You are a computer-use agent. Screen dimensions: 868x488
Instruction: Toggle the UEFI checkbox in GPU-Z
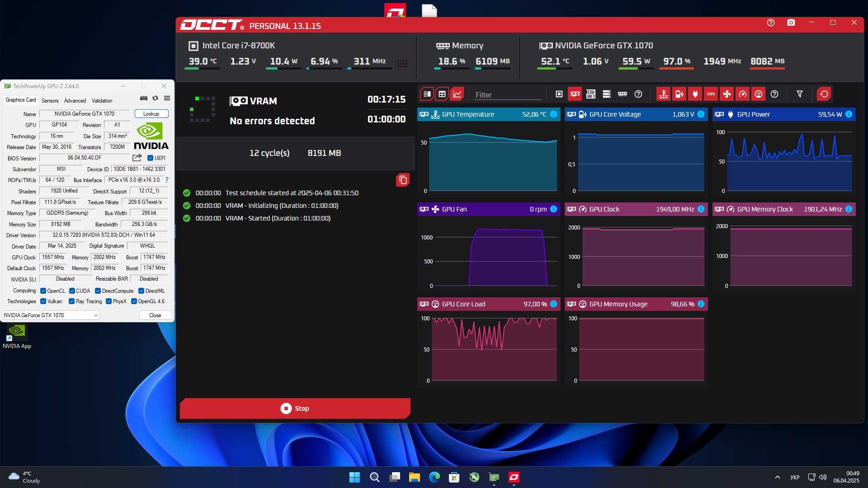[151, 158]
